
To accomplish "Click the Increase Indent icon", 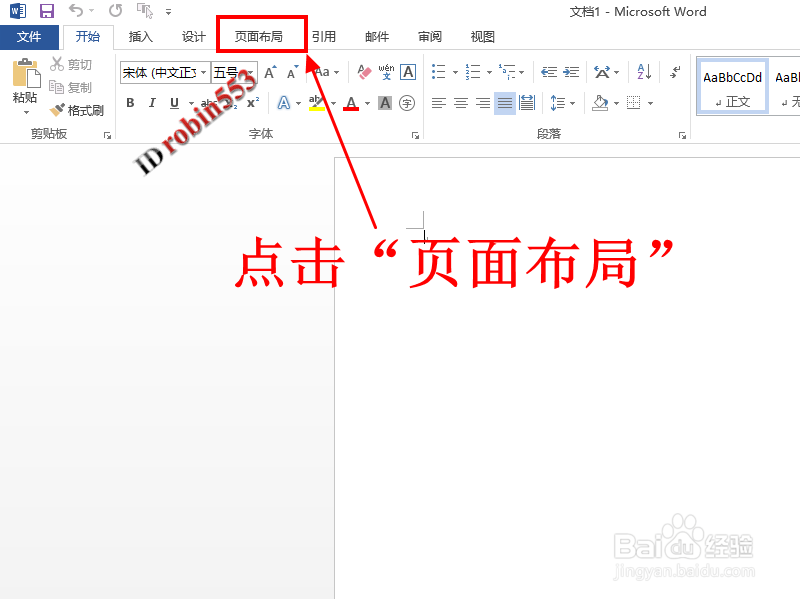I will point(570,71).
